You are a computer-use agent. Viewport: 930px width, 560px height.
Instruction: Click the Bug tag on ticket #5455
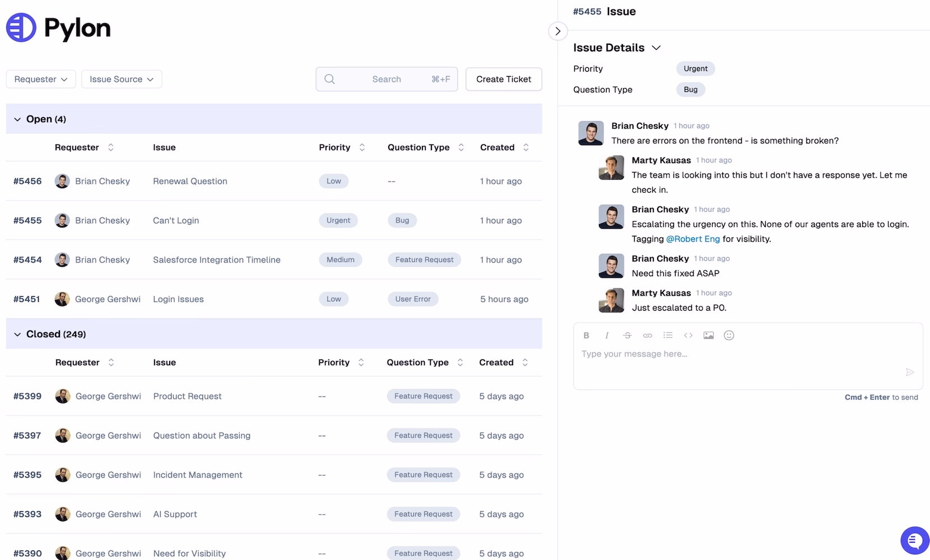click(x=402, y=220)
